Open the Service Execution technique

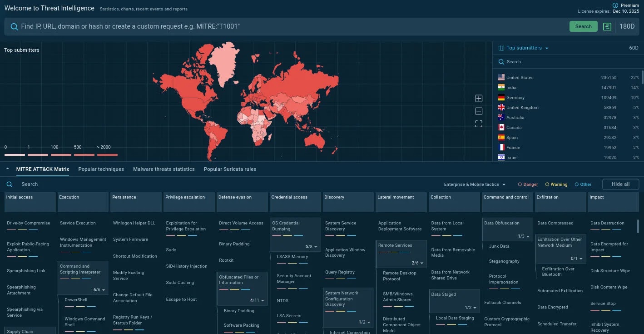pyautogui.click(x=78, y=223)
